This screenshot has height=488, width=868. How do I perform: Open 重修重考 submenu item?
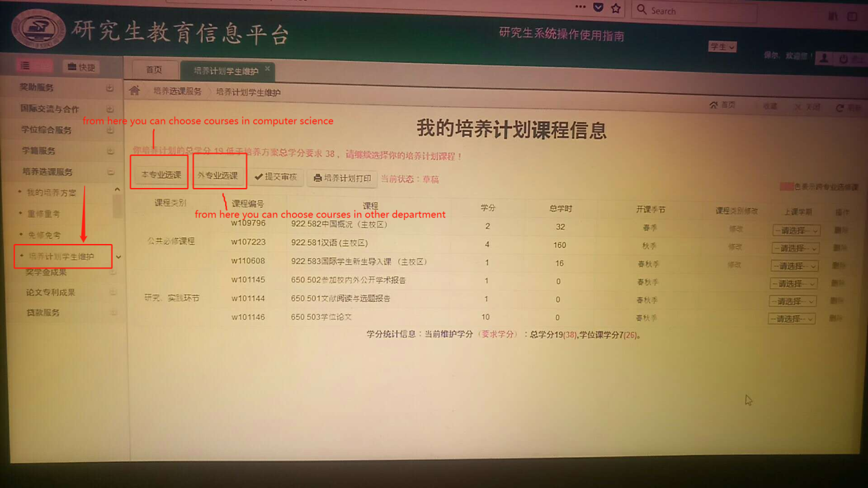tap(44, 214)
